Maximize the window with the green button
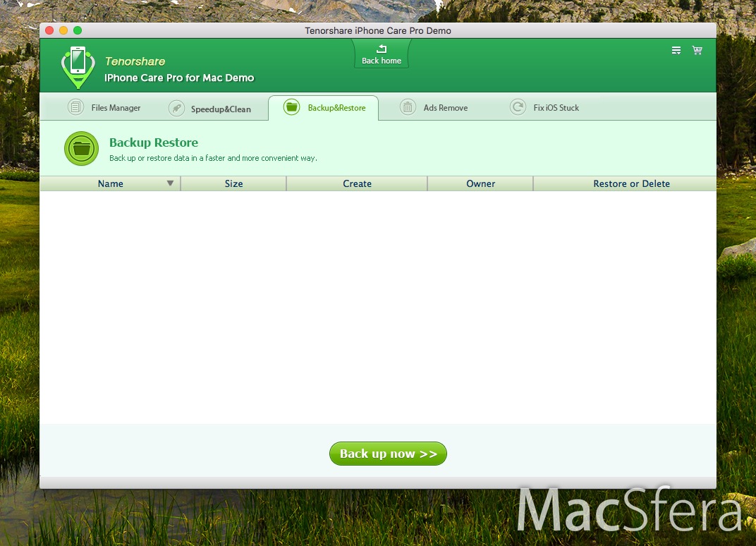The width and height of the screenshot is (756, 546). click(x=78, y=30)
